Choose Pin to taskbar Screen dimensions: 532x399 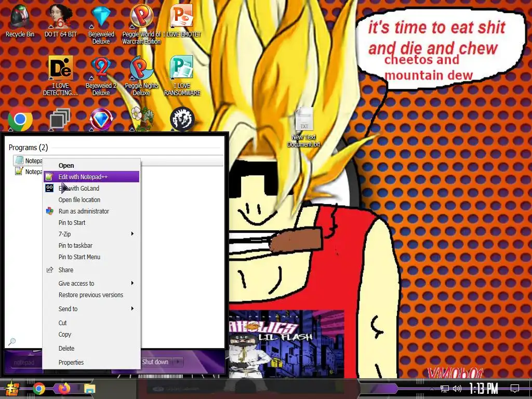pyautogui.click(x=91, y=245)
